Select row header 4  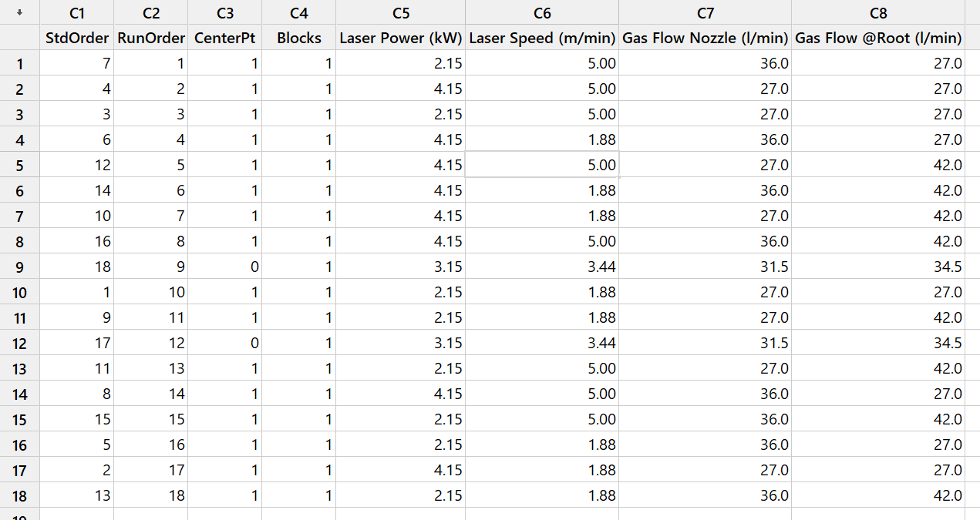(x=19, y=139)
